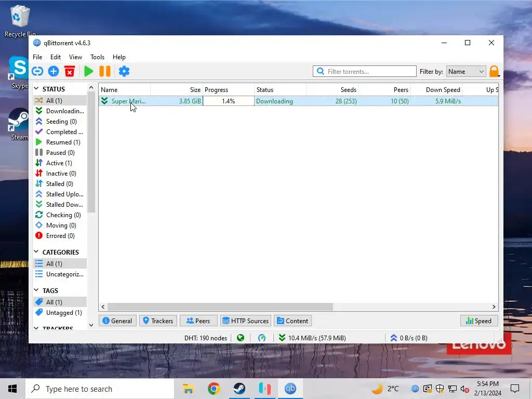Screen dimensions: 532x399
Task: Select the Checking (0) filter
Action: (x=60, y=215)
